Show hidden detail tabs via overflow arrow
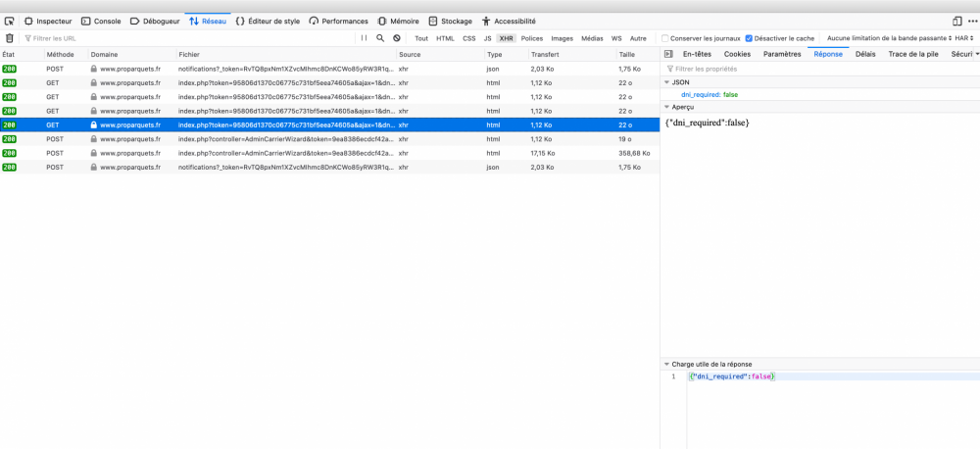This screenshot has height=449, width=980. (976, 54)
